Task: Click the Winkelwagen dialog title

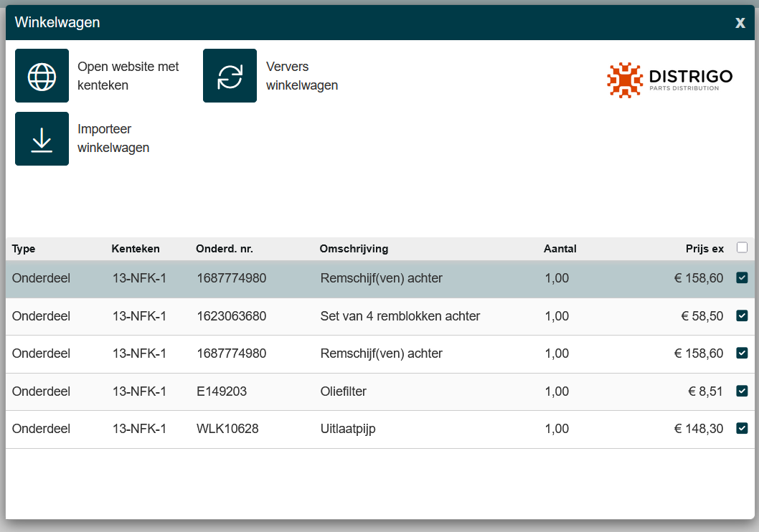Action: (x=57, y=23)
